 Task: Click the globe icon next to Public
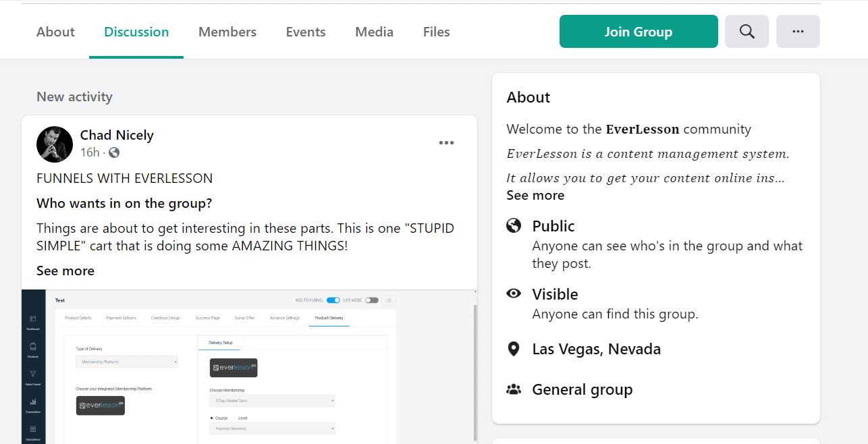(x=514, y=226)
